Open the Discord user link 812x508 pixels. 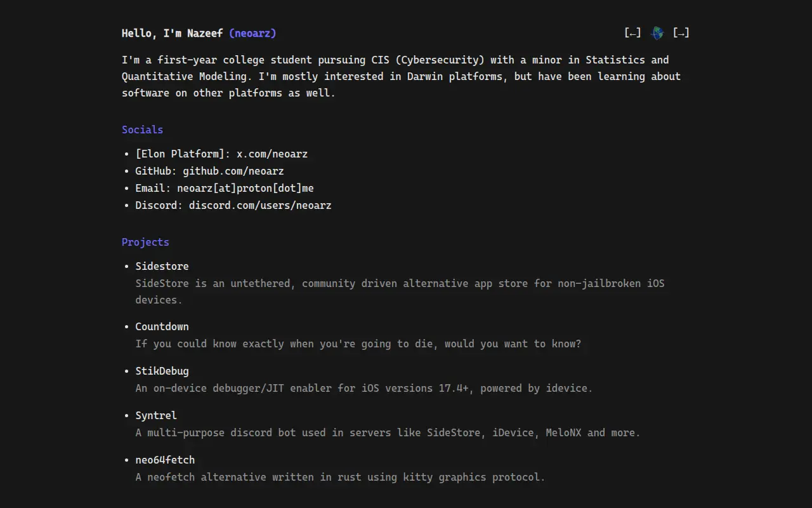point(260,205)
